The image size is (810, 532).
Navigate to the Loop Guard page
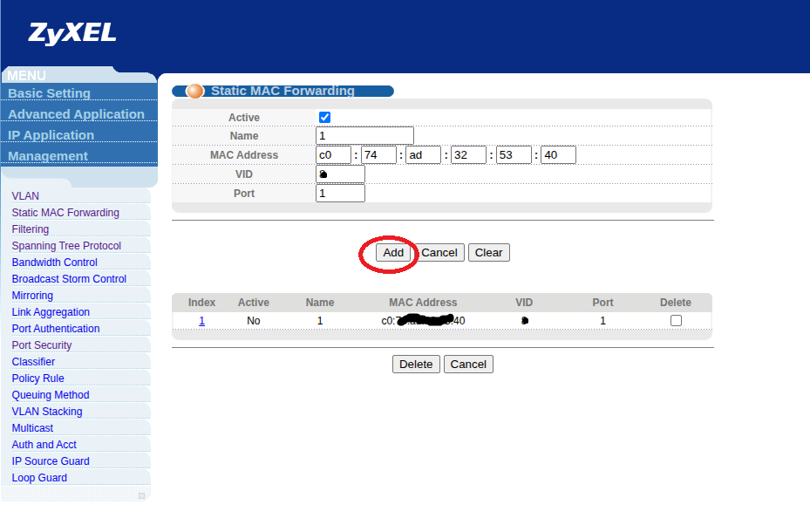[x=39, y=478]
